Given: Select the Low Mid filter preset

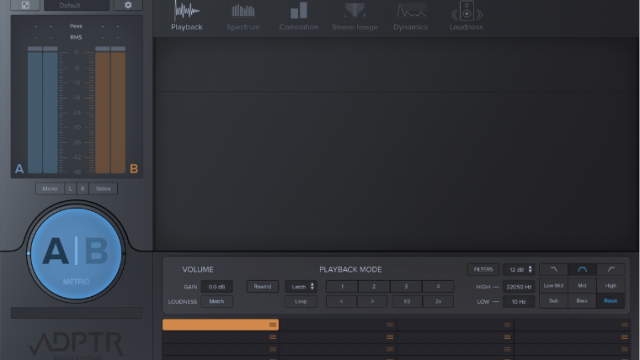Looking at the screenshot, I should pos(553,286).
